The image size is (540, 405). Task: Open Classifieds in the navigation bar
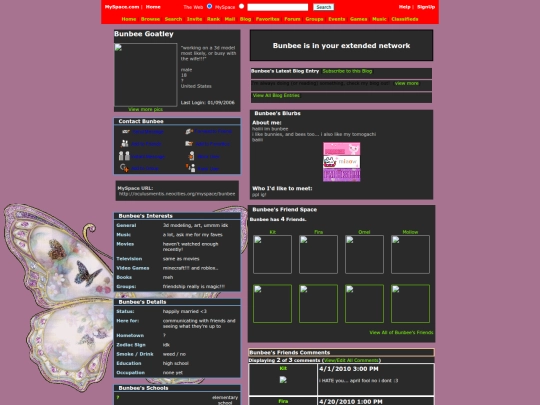(x=405, y=19)
